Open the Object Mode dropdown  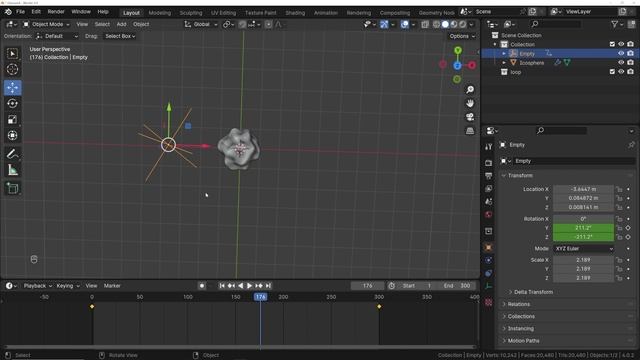pos(46,24)
